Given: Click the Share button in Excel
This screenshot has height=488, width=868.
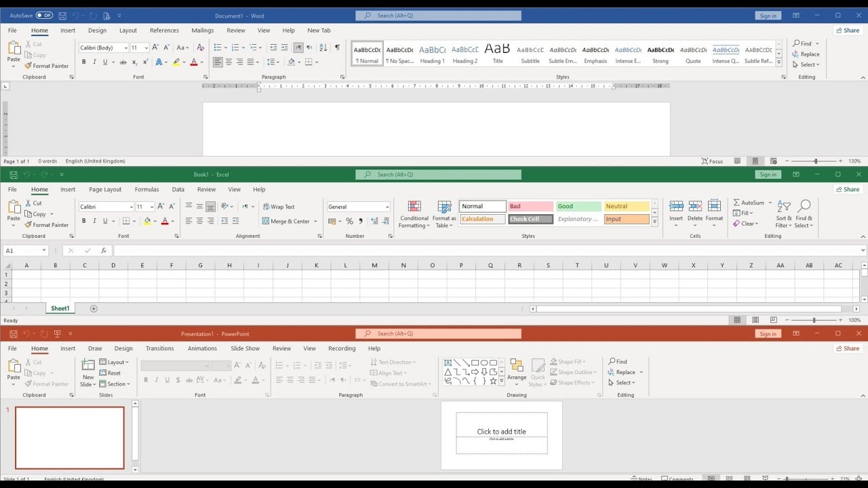Looking at the screenshot, I should click(x=847, y=190).
